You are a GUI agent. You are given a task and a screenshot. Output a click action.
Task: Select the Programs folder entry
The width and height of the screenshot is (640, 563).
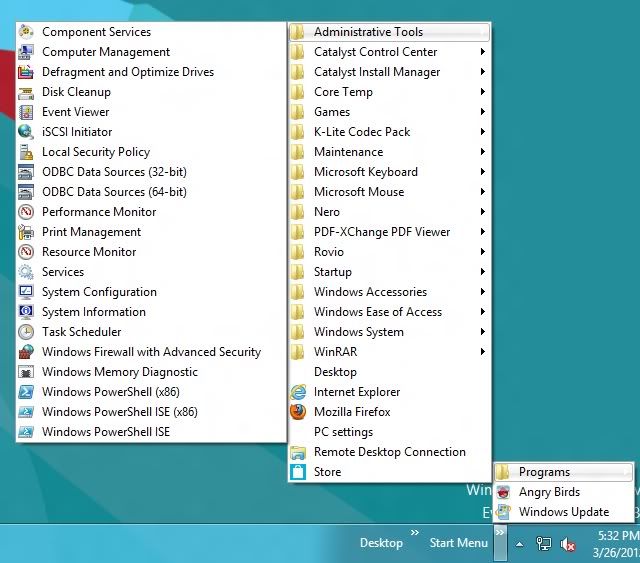coord(564,472)
